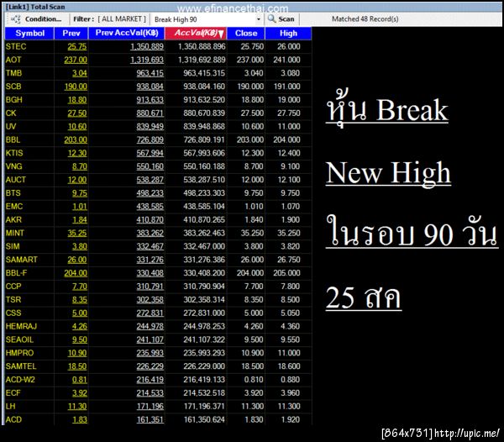This screenshot has height=442, width=504.
Task: Select the BGH symbol
Action: point(13,100)
